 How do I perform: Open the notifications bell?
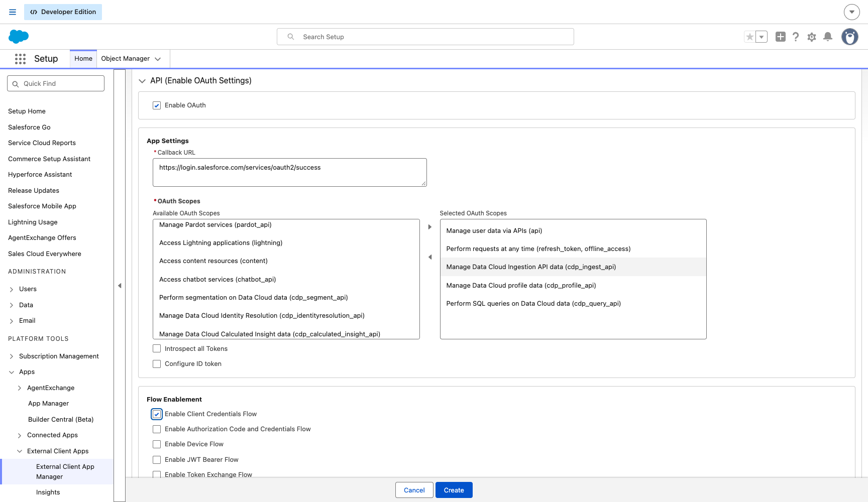pos(828,37)
